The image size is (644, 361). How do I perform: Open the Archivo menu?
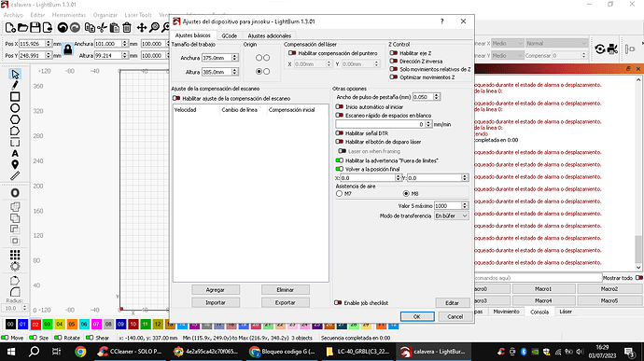tap(13, 15)
